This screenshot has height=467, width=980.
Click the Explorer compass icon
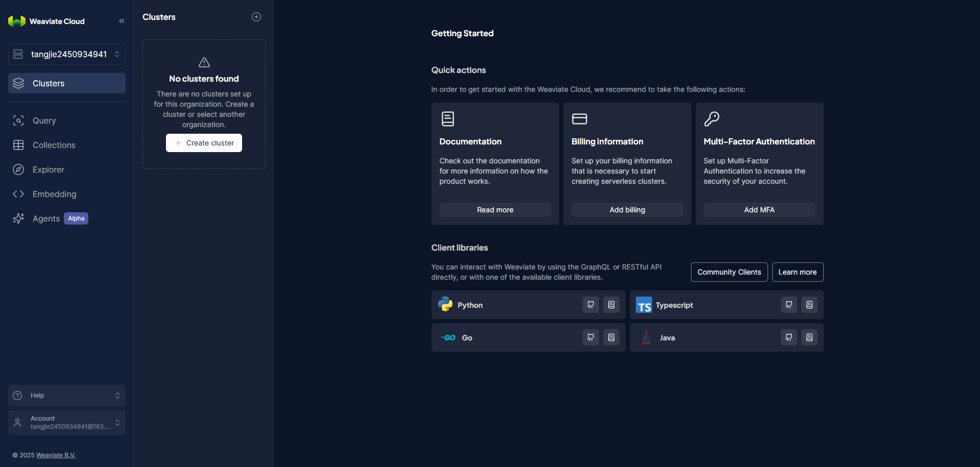[x=18, y=169]
